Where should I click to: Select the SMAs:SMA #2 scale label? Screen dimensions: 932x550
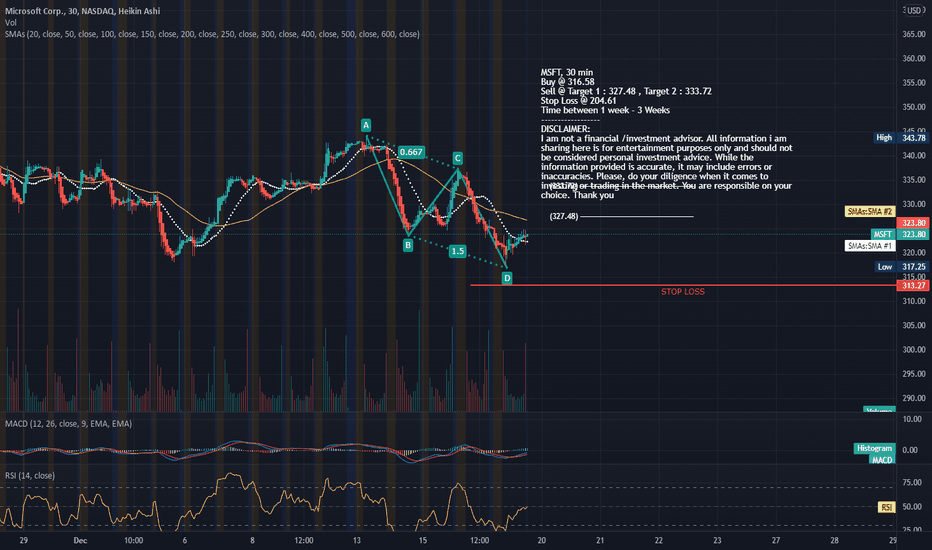[870, 212]
